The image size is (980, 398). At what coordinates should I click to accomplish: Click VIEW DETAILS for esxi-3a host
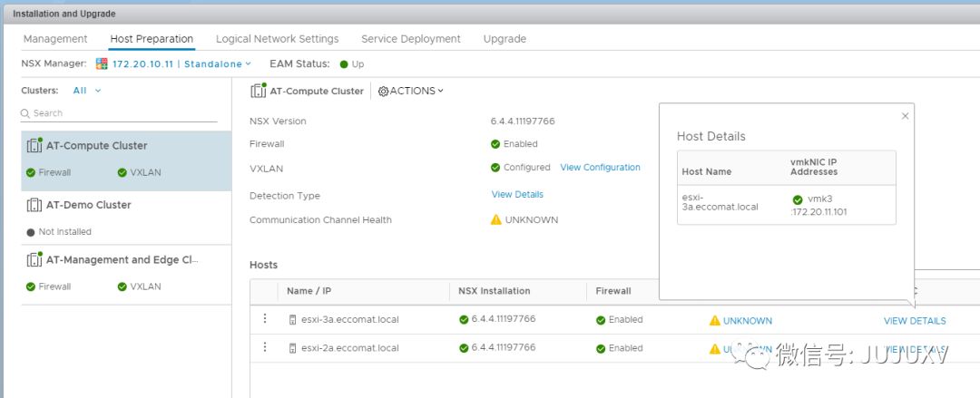coord(915,321)
